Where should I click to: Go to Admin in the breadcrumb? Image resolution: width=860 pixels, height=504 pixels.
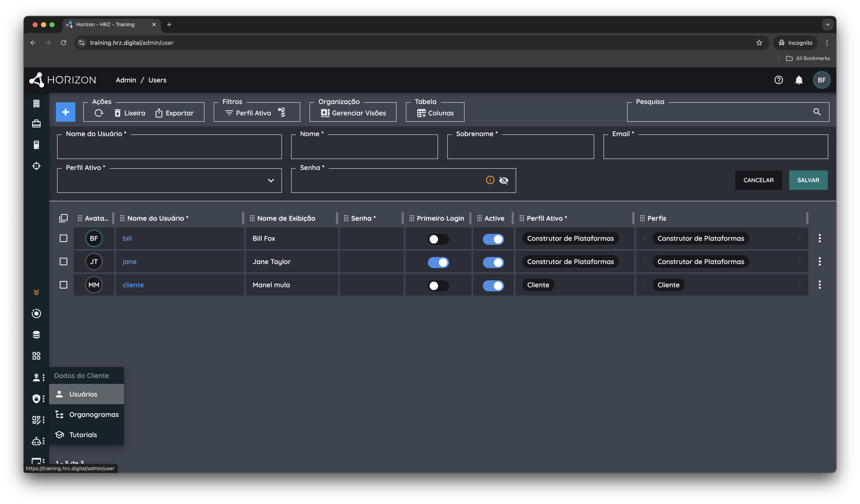pyautogui.click(x=126, y=80)
